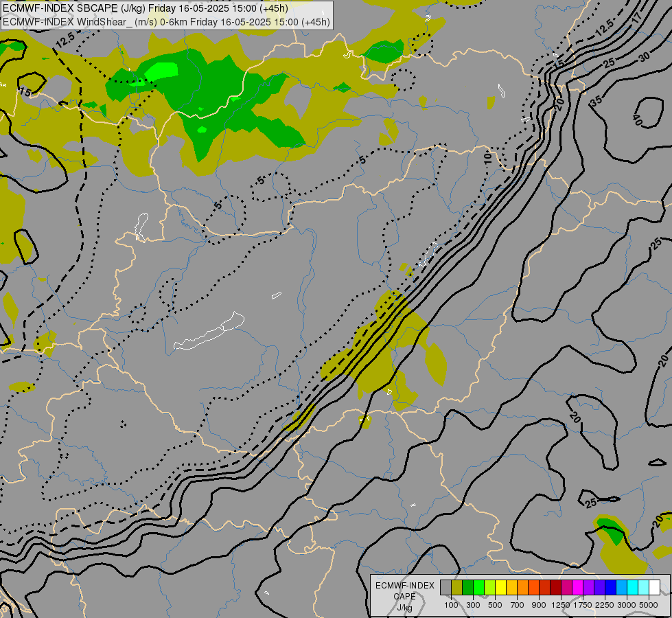Image resolution: width=672 pixels, height=618 pixels.
Task: Click the "35" wind shear contour label
Action: [596, 100]
